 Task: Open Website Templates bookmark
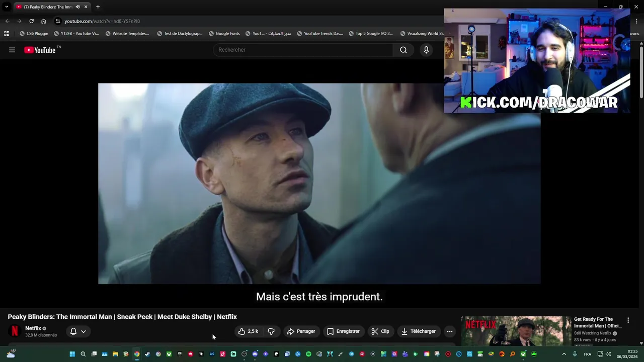pyautogui.click(x=127, y=34)
